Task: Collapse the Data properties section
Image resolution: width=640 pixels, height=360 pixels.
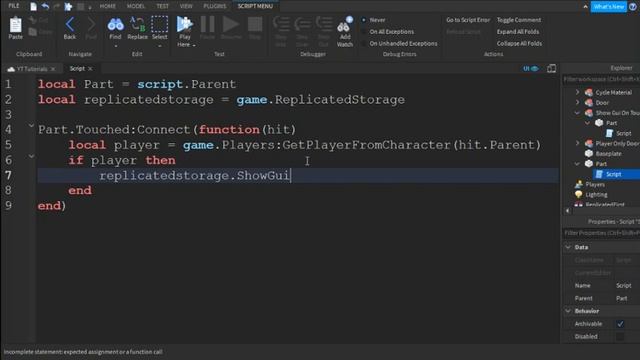Action: pos(568,247)
